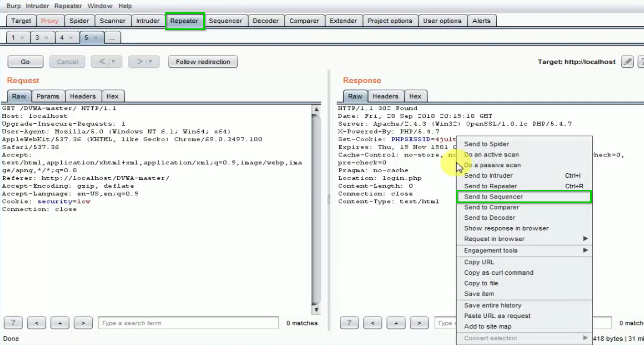Close Repeater tab number 1
644x345 pixels.
(22, 38)
